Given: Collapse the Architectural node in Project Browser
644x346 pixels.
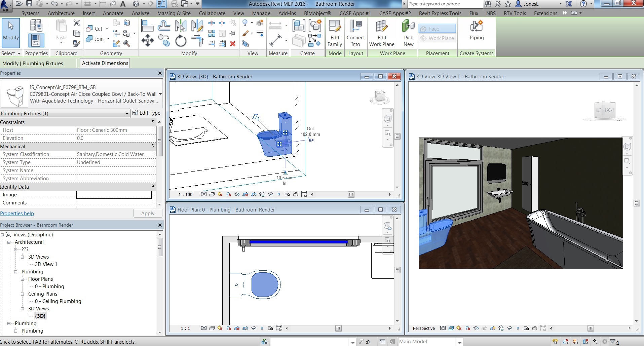Looking at the screenshot, I should pyautogui.click(x=9, y=242).
